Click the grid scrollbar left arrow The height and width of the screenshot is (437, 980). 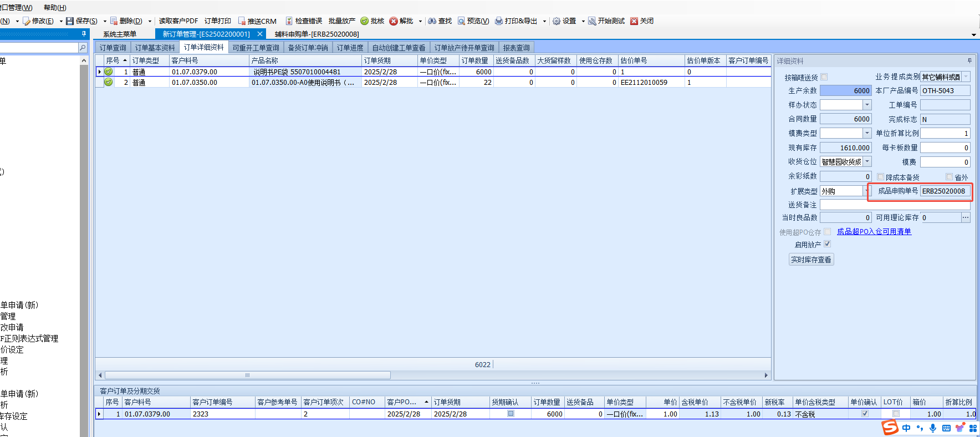click(x=100, y=375)
